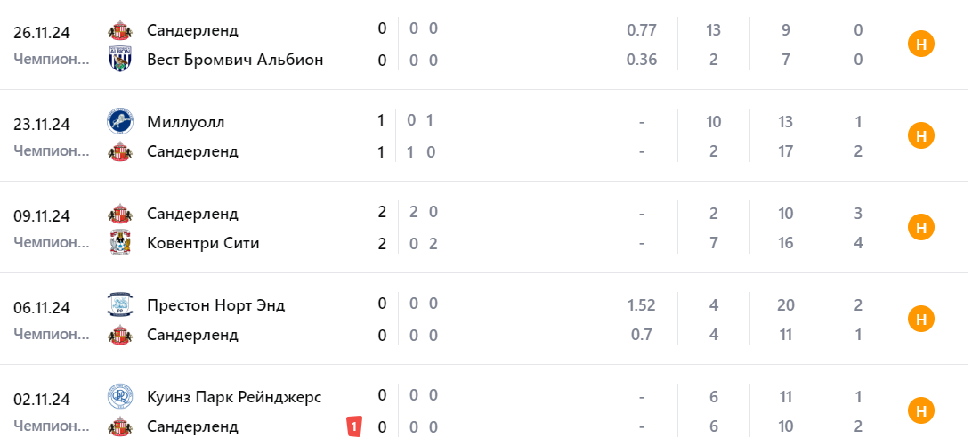Click the West Bromwich Albion club crest
The width and height of the screenshot is (980, 446).
coord(119,59)
